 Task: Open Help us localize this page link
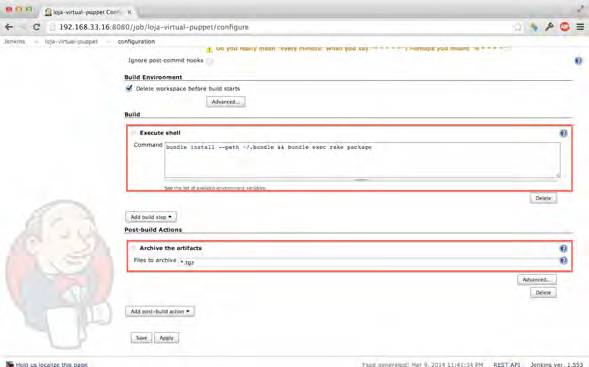[x=51, y=364]
